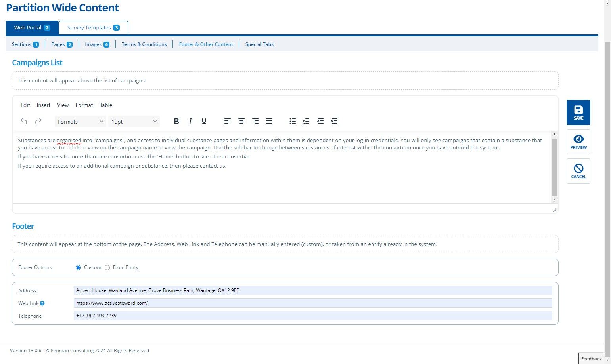
Task: Click the "Campaigns List" heading
Action: point(37,63)
